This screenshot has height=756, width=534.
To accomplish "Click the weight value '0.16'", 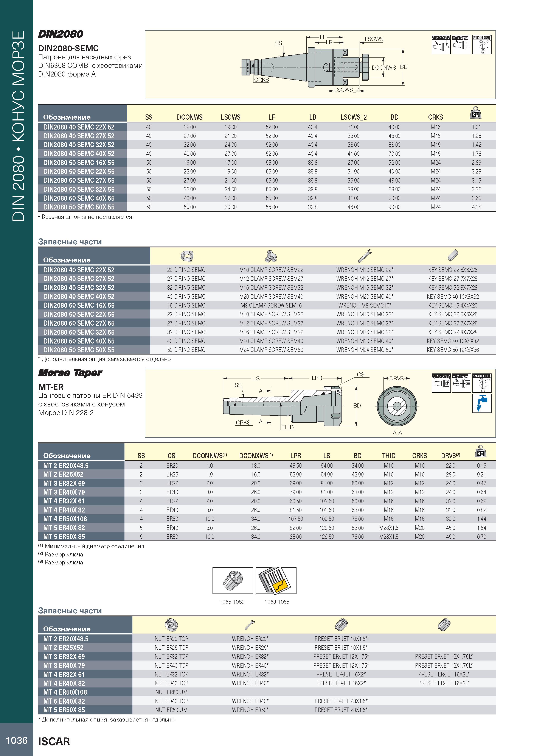I will tap(481, 465).
